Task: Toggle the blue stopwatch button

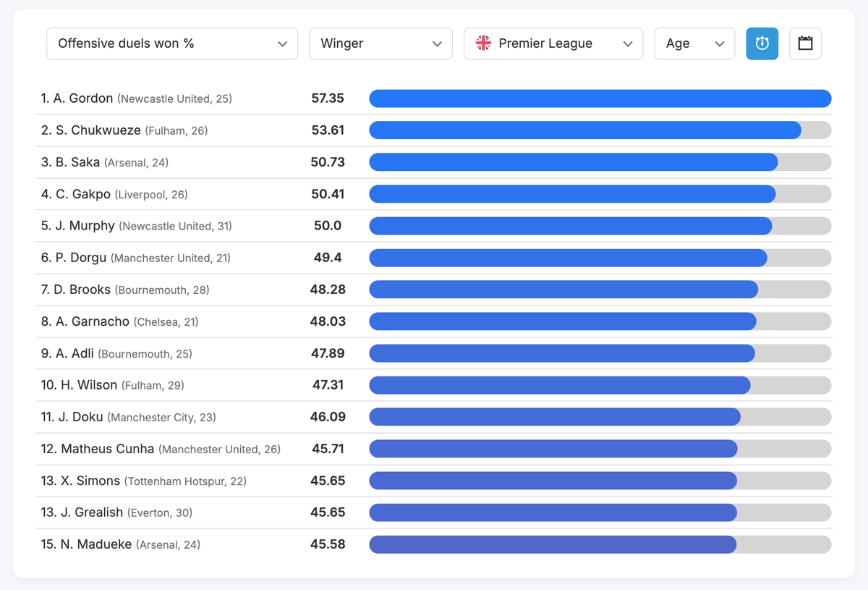Action: [x=762, y=43]
